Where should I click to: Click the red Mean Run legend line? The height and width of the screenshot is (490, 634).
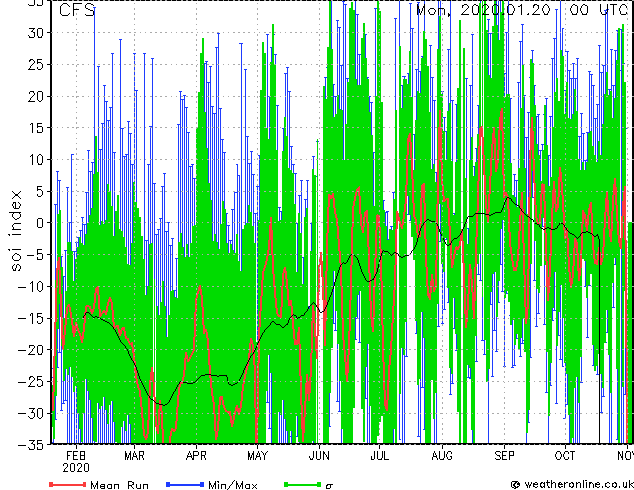click(x=68, y=484)
